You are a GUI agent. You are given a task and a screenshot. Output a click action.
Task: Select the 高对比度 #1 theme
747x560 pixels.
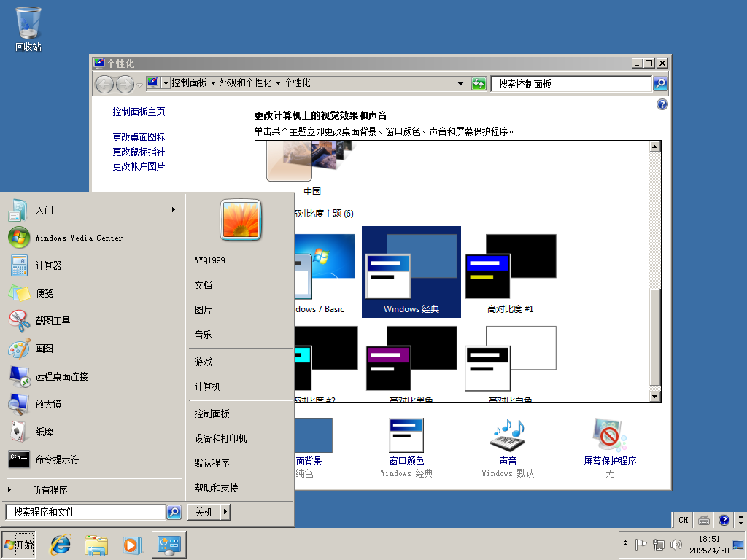pos(510,272)
